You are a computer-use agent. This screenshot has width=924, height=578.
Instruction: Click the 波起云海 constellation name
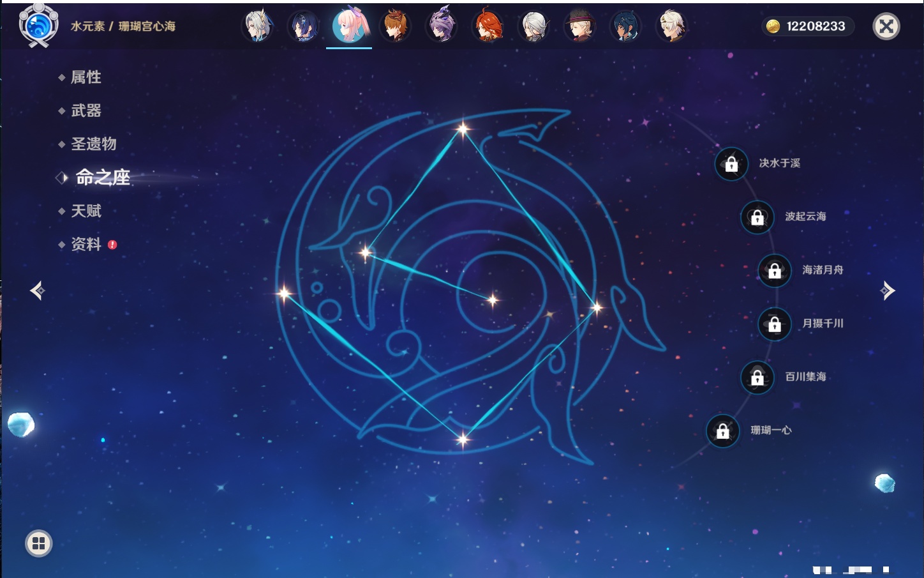click(x=805, y=217)
